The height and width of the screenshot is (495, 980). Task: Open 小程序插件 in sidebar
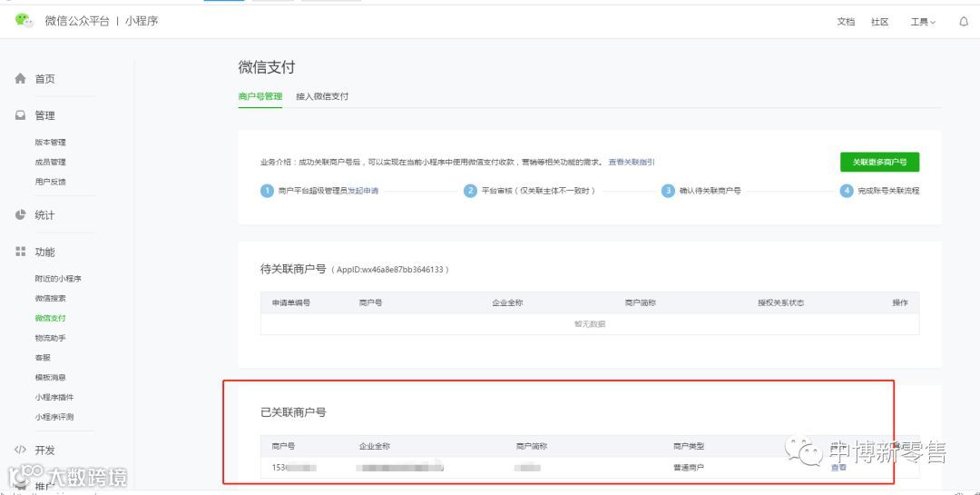click(x=54, y=398)
